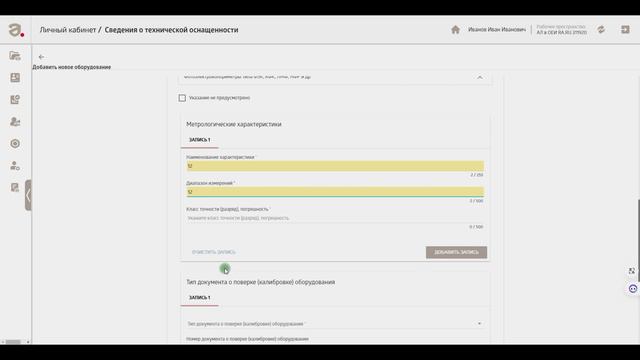Open 'Тип документа о поверке' dropdown
Image resolution: width=640 pixels, height=360 pixels.
click(x=335, y=324)
